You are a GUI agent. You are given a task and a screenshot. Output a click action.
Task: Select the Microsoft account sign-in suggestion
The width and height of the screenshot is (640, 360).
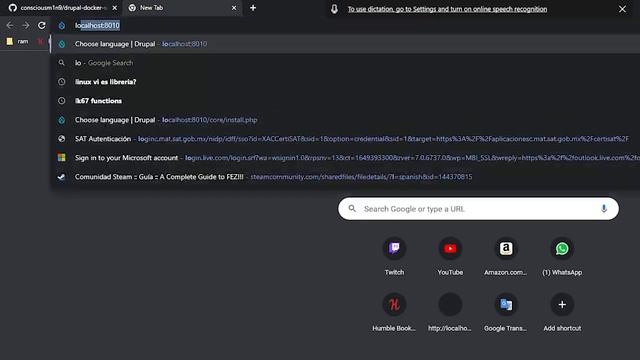coord(345,158)
